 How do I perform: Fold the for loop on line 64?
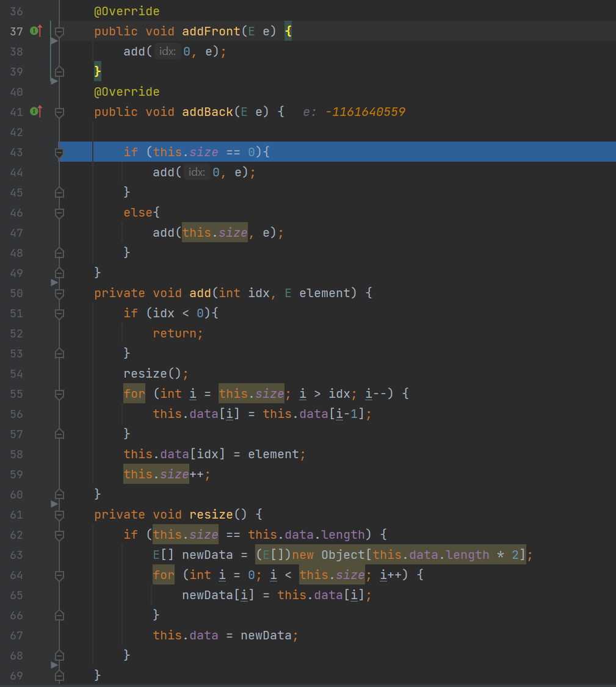(59, 575)
